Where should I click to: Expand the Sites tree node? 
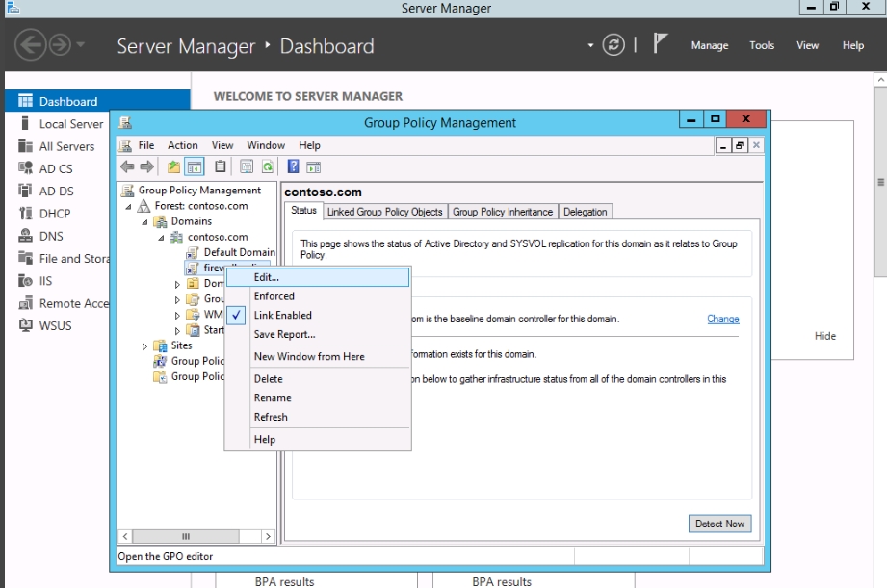tap(144, 346)
